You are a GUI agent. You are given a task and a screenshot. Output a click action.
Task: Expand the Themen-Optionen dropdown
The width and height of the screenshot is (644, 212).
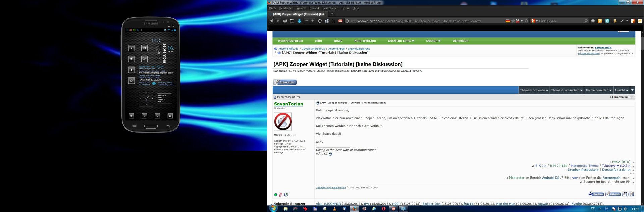coord(534,90)
